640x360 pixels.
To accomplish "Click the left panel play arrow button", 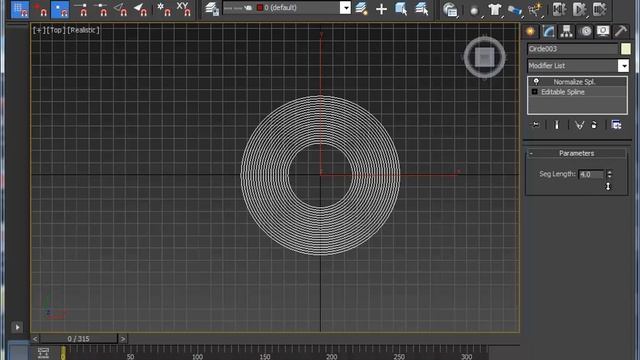I will [17, 327].
